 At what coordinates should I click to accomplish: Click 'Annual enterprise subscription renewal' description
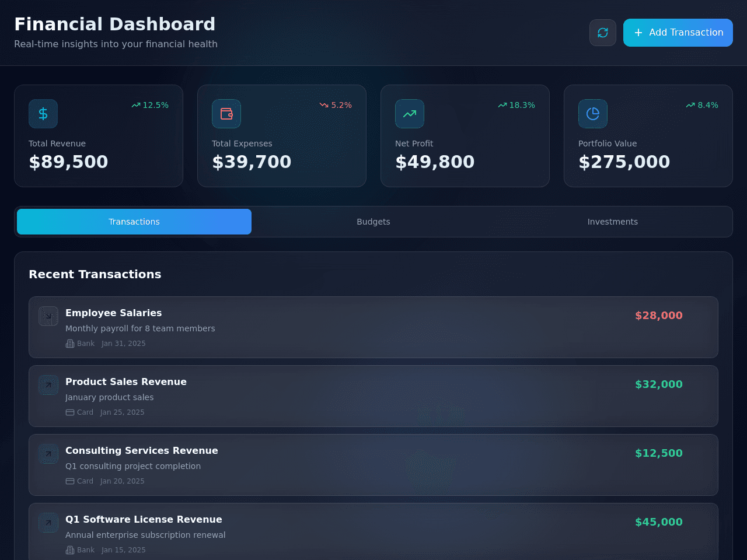(145, 535)
